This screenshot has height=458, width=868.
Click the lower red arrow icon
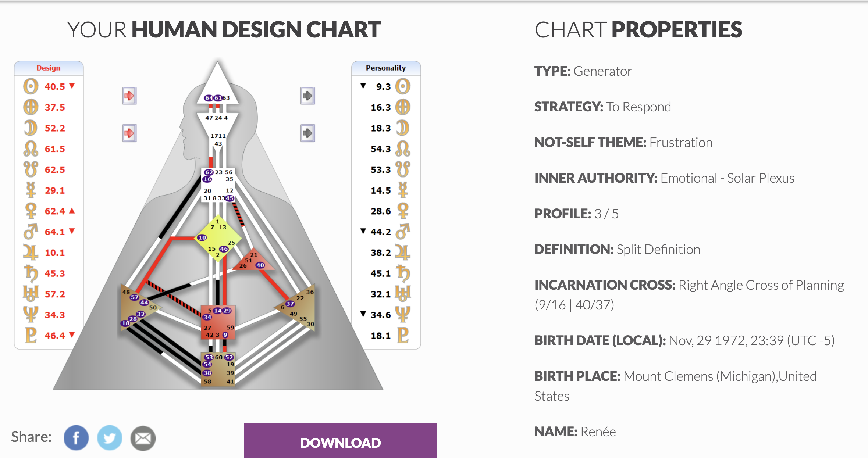tap(129, 133)
